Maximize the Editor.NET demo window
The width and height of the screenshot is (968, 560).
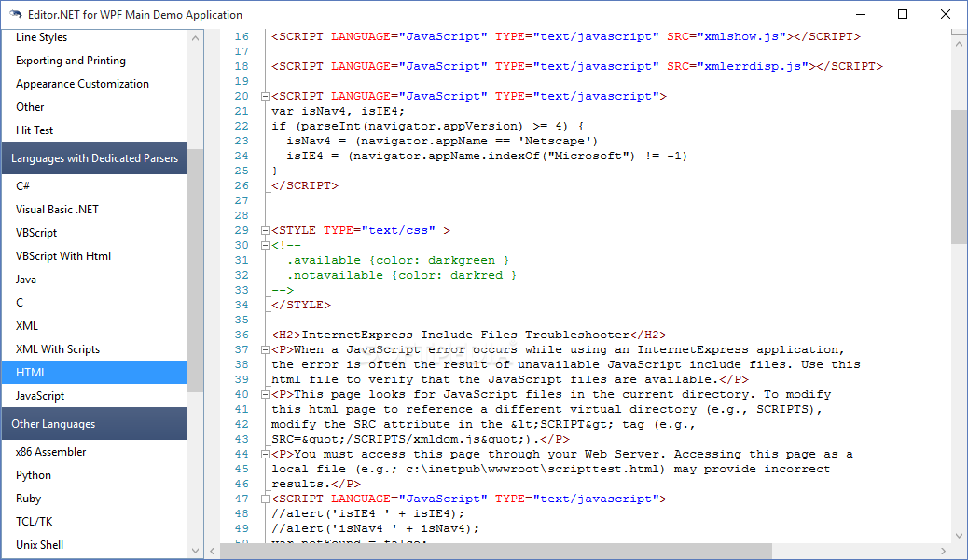[x=903, y=14]
